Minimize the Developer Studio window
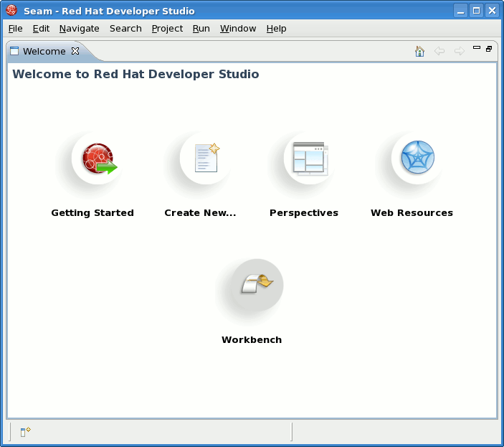 click(460, 11)
